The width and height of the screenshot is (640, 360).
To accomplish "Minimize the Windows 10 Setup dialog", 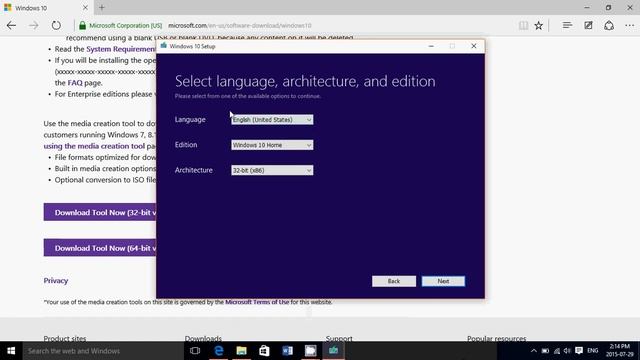I will pyautogui.click(x=431, y=46).
